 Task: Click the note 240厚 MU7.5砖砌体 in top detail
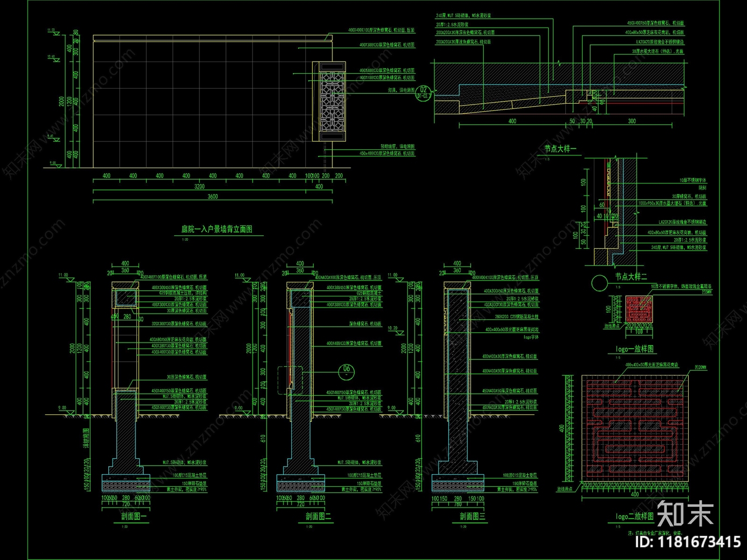(463, 15)
